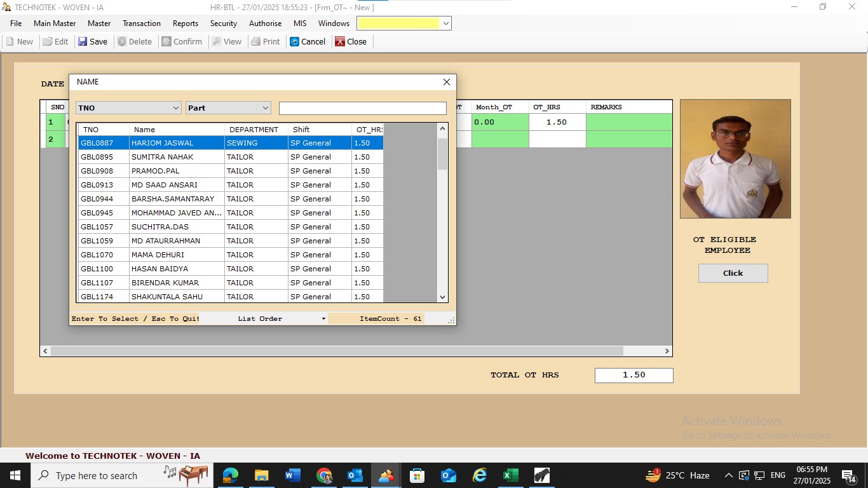
Task: Click the red Close toolbar icon
Action: coord(341,42)
